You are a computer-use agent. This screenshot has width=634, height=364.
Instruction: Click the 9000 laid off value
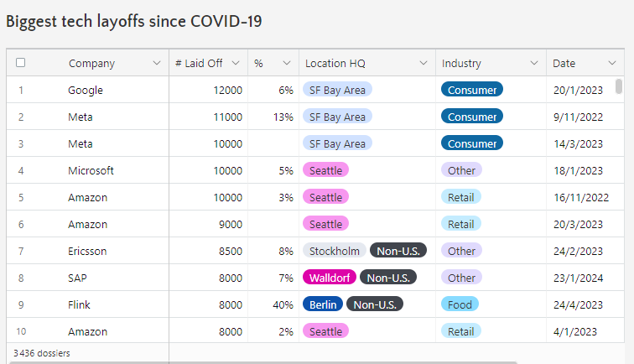point(231,225)
